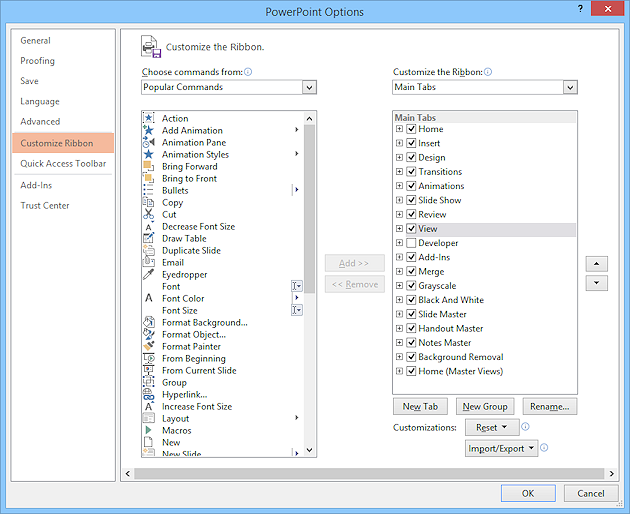Click the Cut scissors icon
The width and height of the screenshot is (630, 514).
click(x=149, y=214)
